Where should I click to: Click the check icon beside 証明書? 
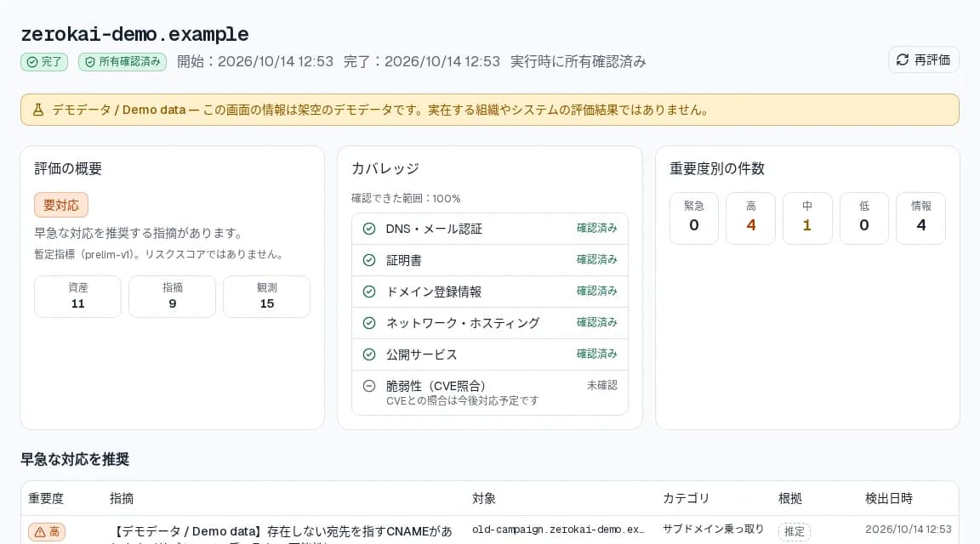coord(369,260)
